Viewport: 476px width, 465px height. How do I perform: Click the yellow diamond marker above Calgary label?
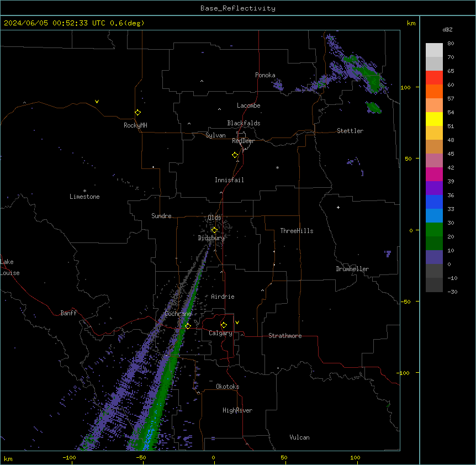224,325
